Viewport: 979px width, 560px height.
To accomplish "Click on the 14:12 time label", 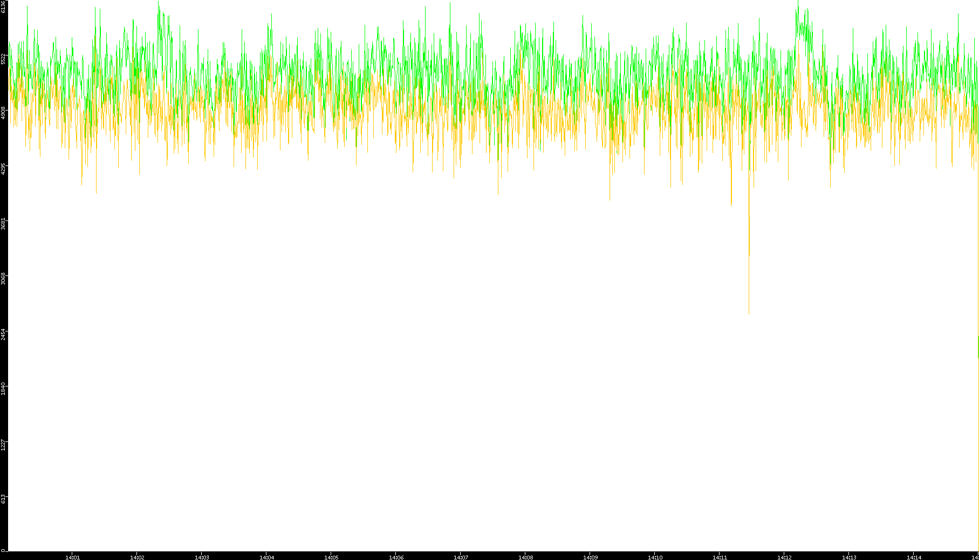I will (x=784, y=557).
